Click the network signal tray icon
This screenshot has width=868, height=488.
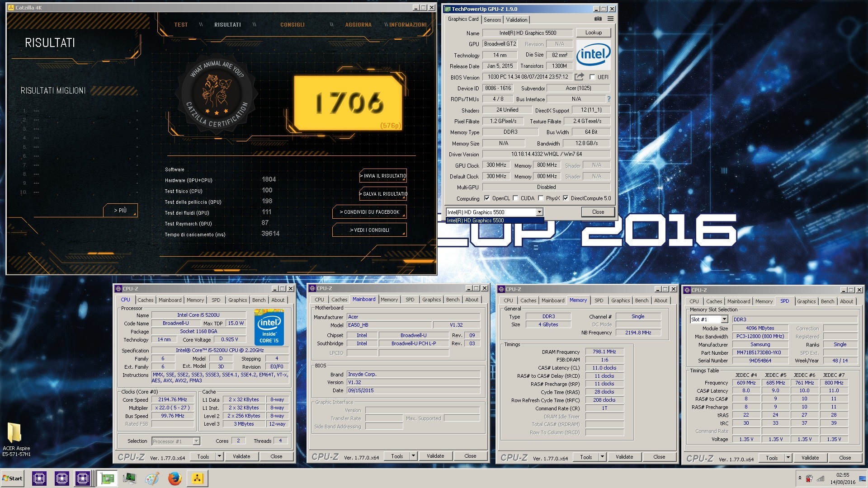tap(821, 478)
